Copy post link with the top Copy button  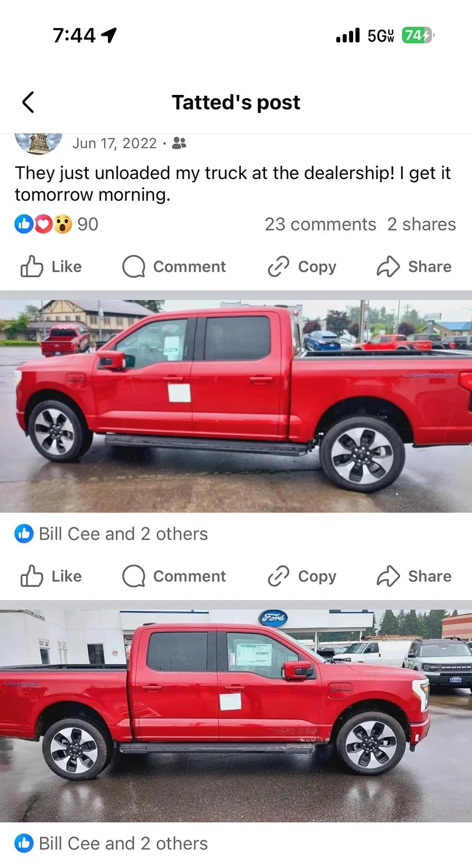click(x=302, y=266)
